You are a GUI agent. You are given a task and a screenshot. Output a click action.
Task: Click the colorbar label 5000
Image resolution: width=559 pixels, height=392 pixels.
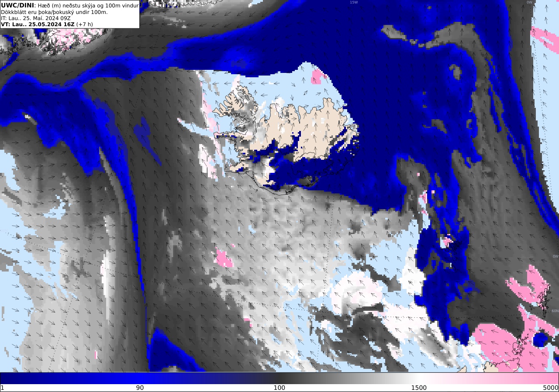point(551,388)
